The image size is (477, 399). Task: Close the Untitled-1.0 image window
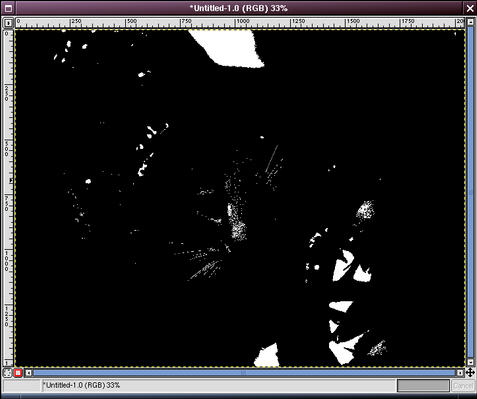coord(470,8)
